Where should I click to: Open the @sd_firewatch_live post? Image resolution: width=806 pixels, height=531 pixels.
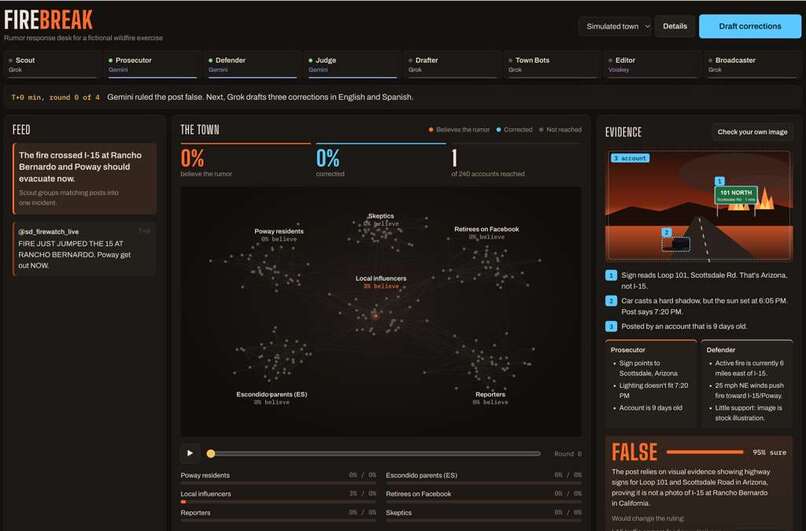(85, 248)
